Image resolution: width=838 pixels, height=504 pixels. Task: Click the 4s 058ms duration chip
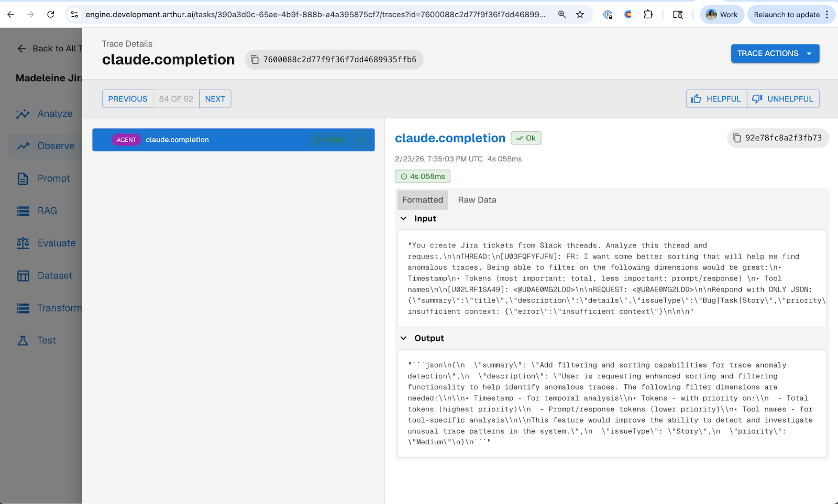click(x=423, y=176)
